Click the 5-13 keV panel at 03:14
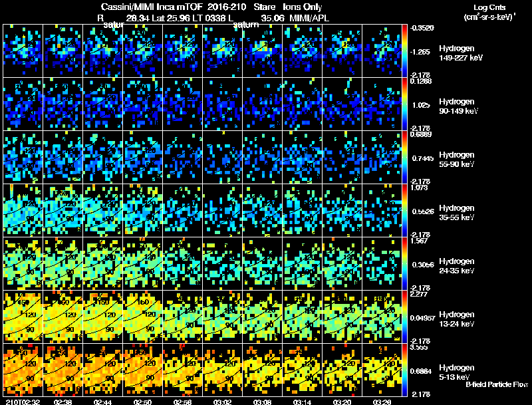The image size is (532, 405). pyautogui.click(x=303, y=370)
